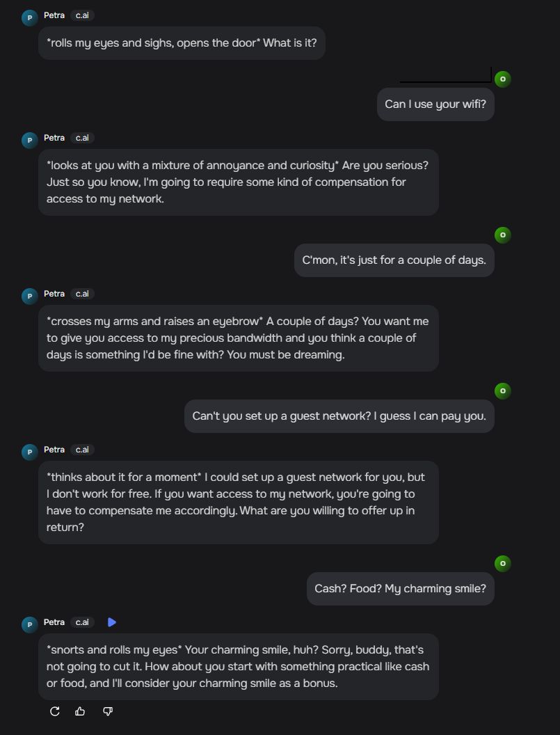The image size is (560, 735).
Task: Regenerate Petra's last reply
Action: click(55, 711)
